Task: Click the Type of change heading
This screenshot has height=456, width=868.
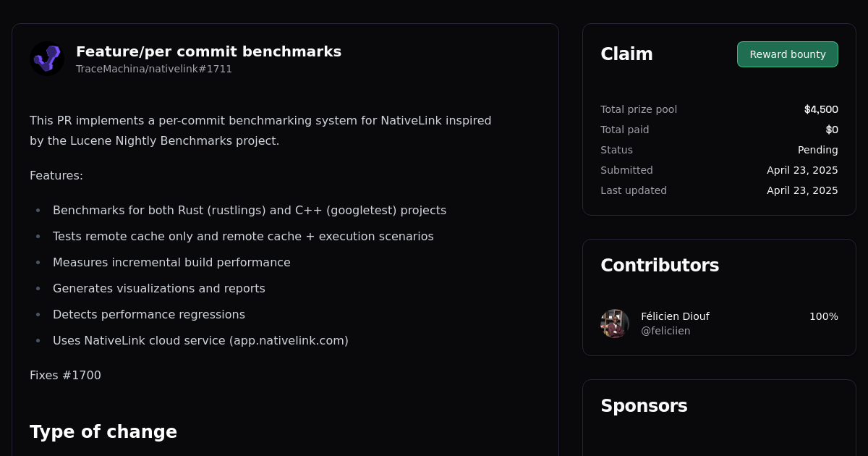Action: 103,432
